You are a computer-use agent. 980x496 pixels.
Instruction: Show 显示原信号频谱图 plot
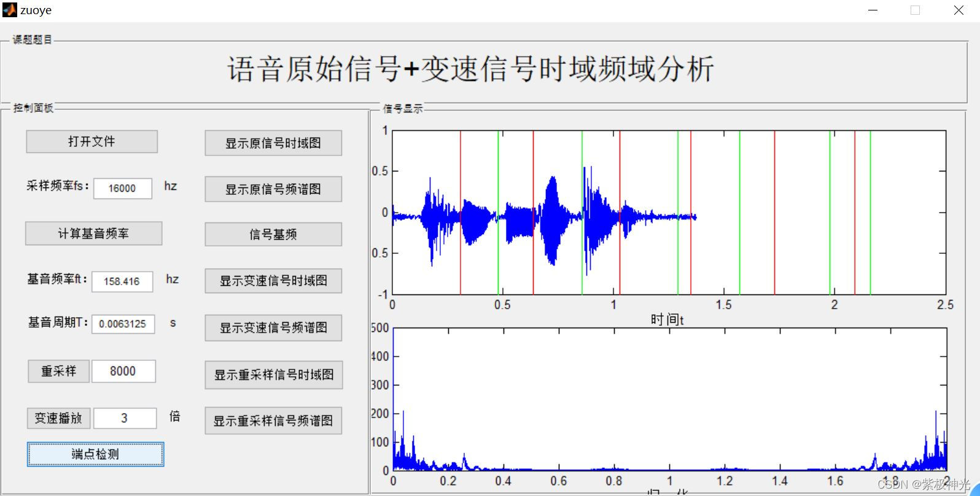273,189
